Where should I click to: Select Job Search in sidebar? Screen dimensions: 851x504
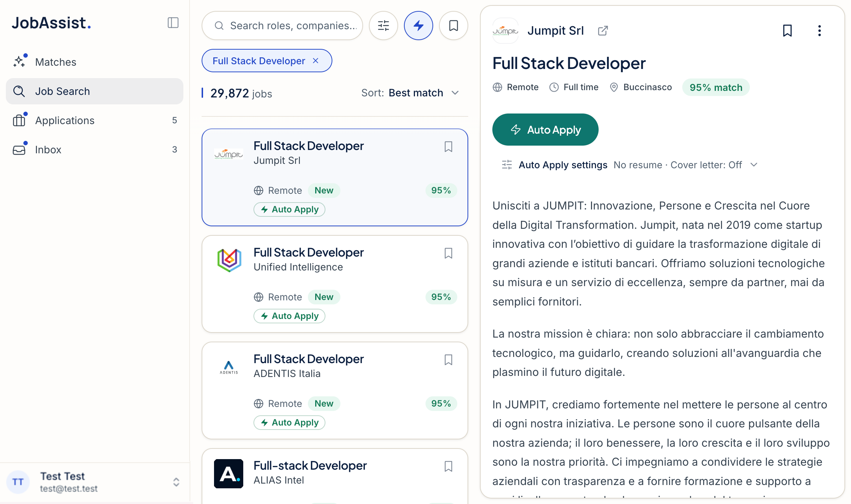click(x=95, y=91)
